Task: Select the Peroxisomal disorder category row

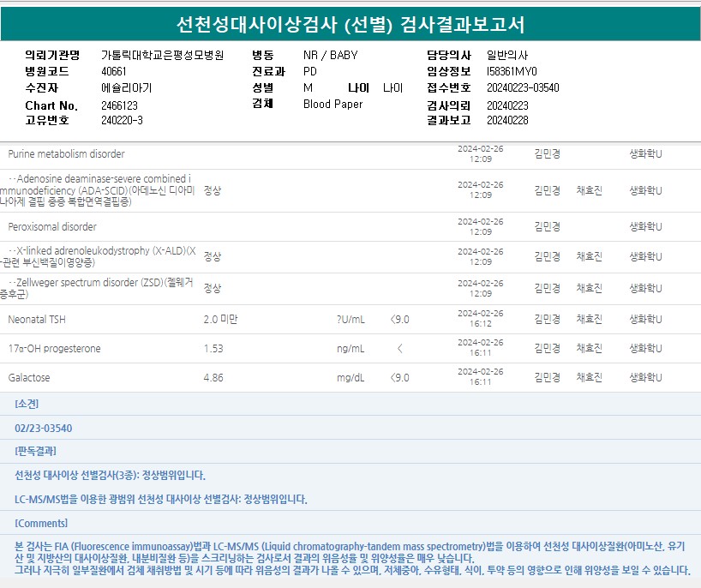Action: point(52,227)
